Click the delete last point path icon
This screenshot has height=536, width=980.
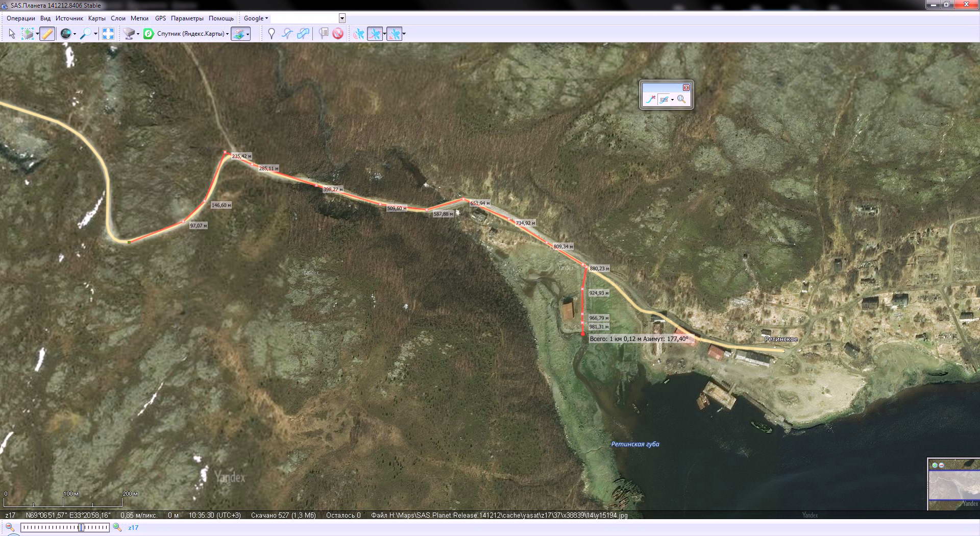point(650,100)
